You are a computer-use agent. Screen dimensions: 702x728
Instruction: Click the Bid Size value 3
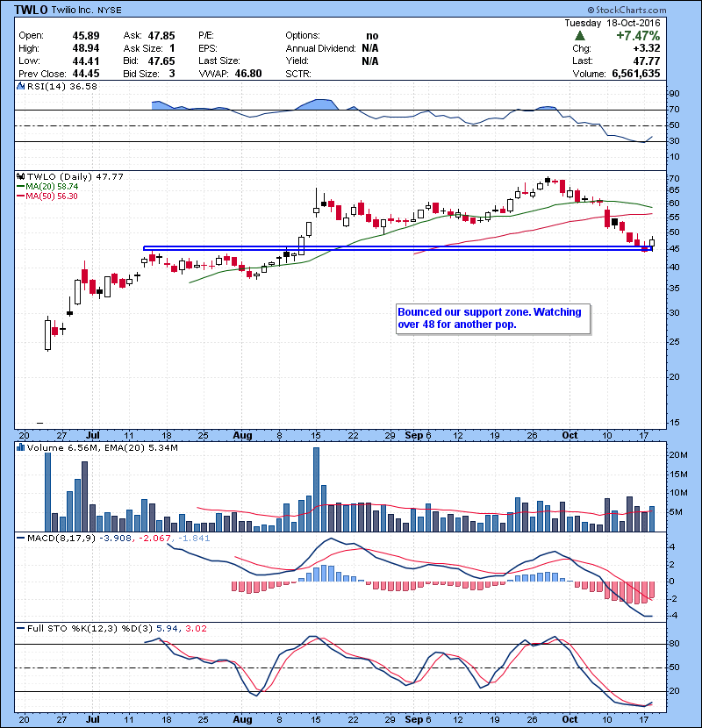tap(172, 74)
